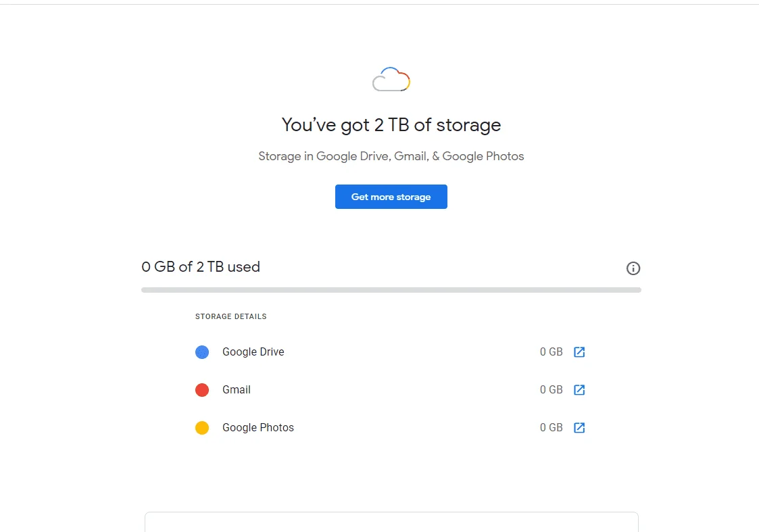Click Gmail 0 GB usage value

coord(552,389)
